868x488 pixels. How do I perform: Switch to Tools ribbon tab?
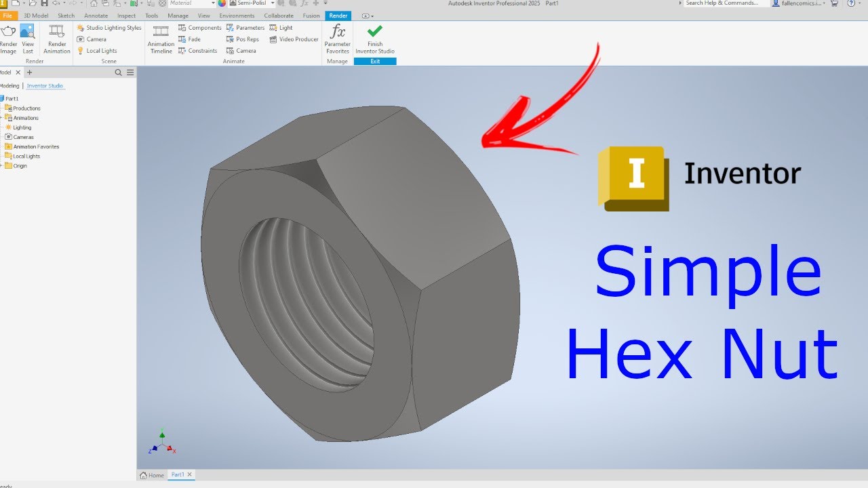(x=151, y=16)
